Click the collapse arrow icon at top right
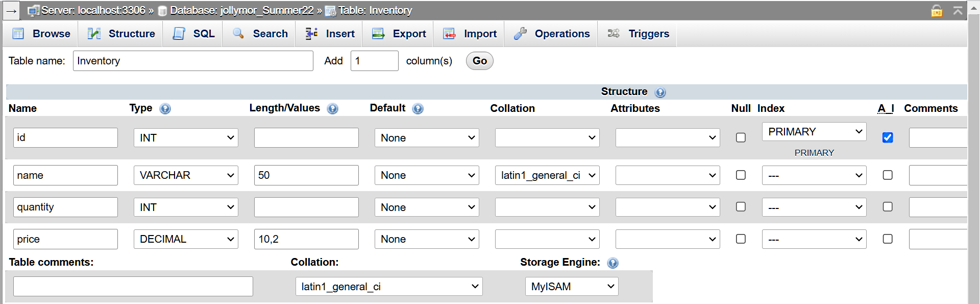Image resolution: width=980 pixels, height=304 pixels. pyautogui.click(x=958, y=11)
